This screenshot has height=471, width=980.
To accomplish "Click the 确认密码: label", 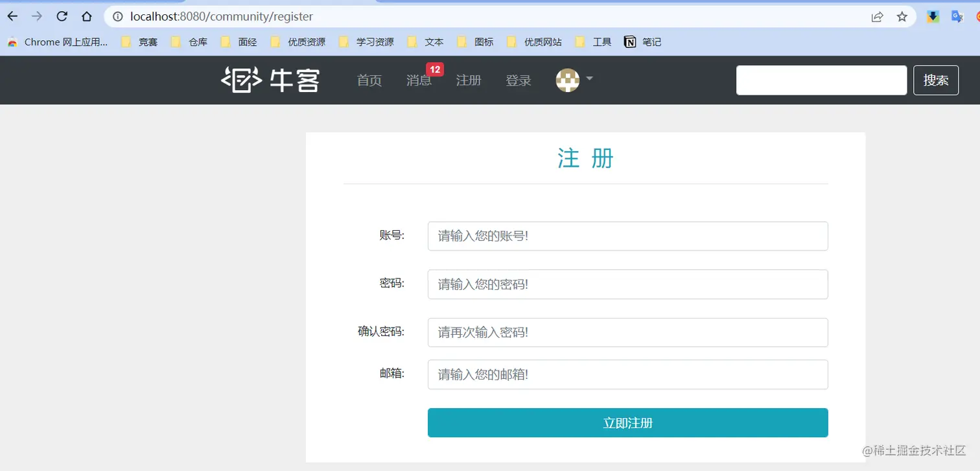I will click(x=381, y=332).
